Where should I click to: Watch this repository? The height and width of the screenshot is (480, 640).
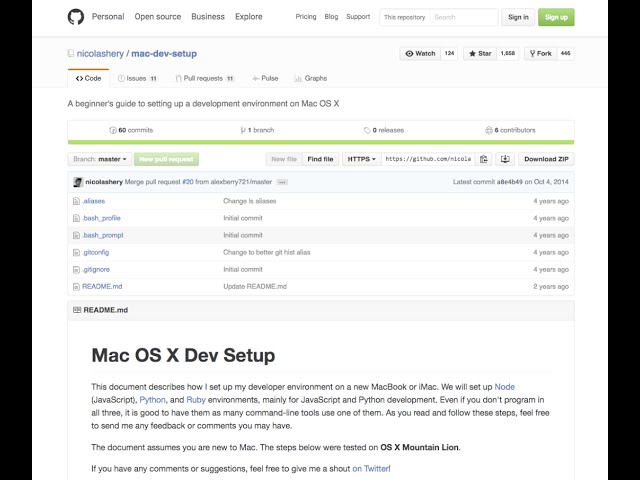pos(420,53)
